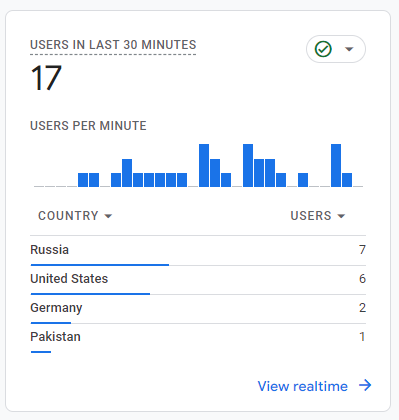Image resolution: width=399 pixels, height=420 pixels.
Task: Click the 17 users total value
Action: coord(46,78)
